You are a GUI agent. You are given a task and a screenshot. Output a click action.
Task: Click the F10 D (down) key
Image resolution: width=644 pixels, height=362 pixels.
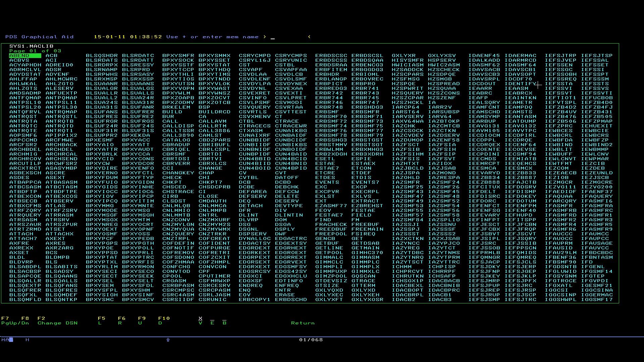tap(160, 323)
